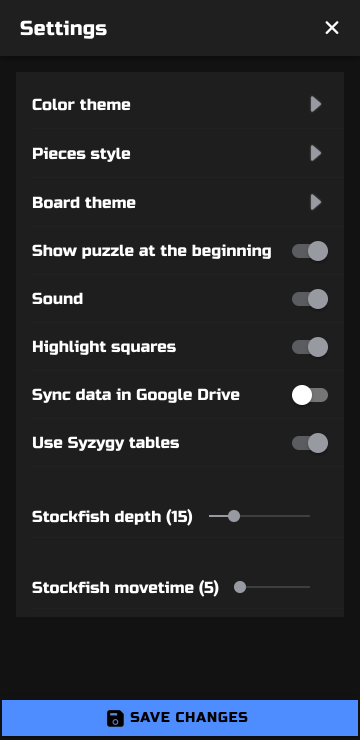Click the Sync data in Google Drive label
This screenshot has height=740, width=360.
pyautogui.click(x=136, y=395)
